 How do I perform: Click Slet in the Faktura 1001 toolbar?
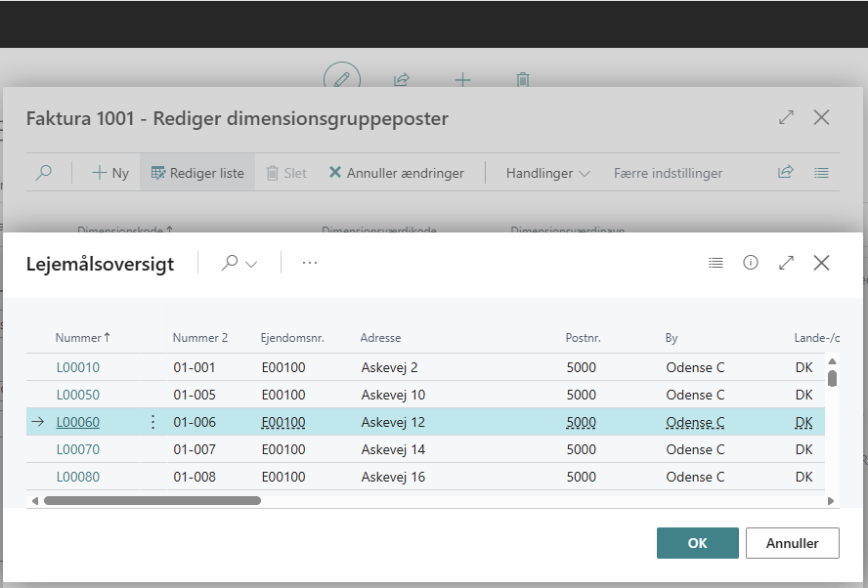[x=286, y=173]
